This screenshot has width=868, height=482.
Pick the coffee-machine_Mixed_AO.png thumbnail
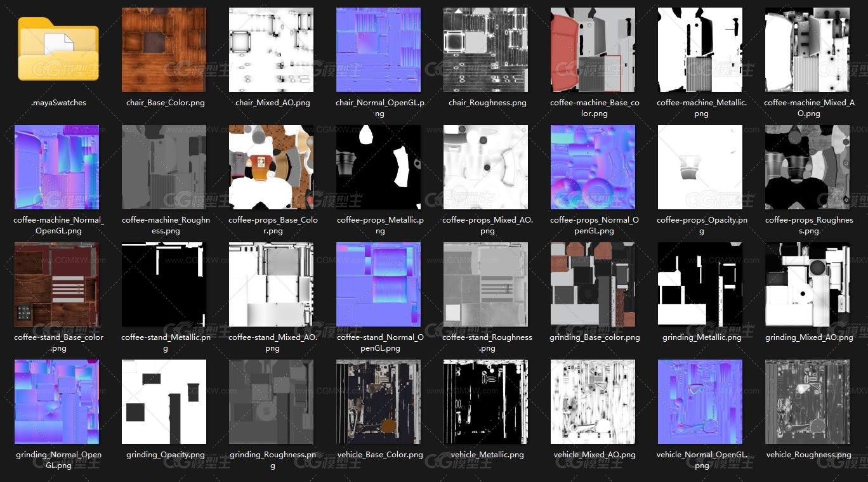click(x=808, y=50)
